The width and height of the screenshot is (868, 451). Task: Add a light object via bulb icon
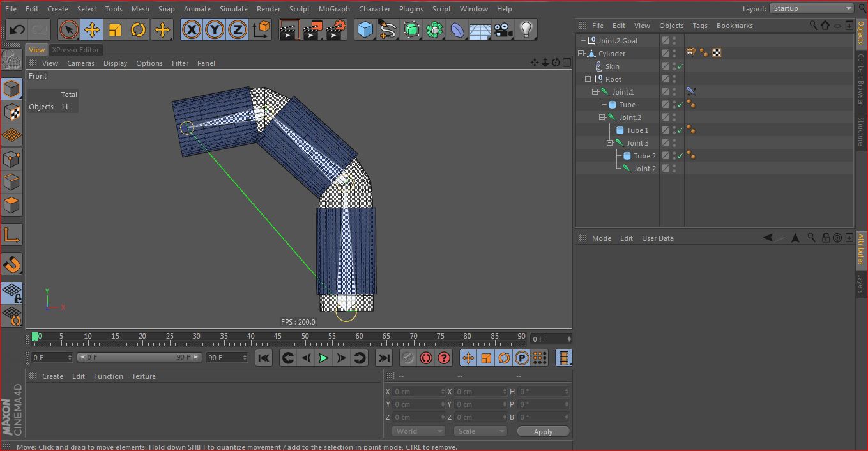click(526, 29)
